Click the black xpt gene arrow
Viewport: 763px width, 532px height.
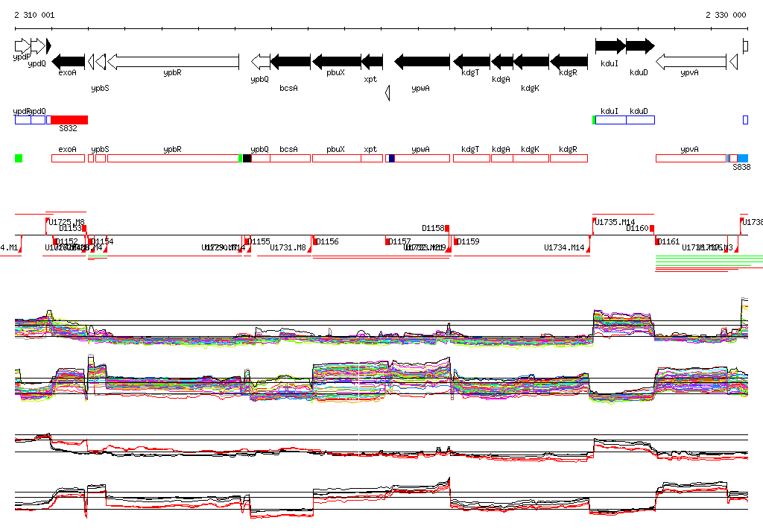click(x=373, y=62)
